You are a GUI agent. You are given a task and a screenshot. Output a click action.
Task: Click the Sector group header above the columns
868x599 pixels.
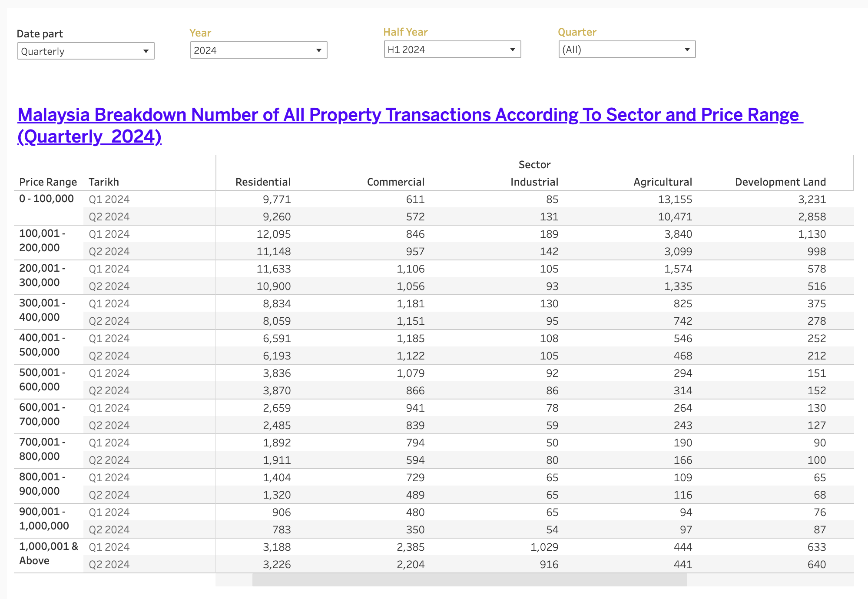tap(534, 164)
